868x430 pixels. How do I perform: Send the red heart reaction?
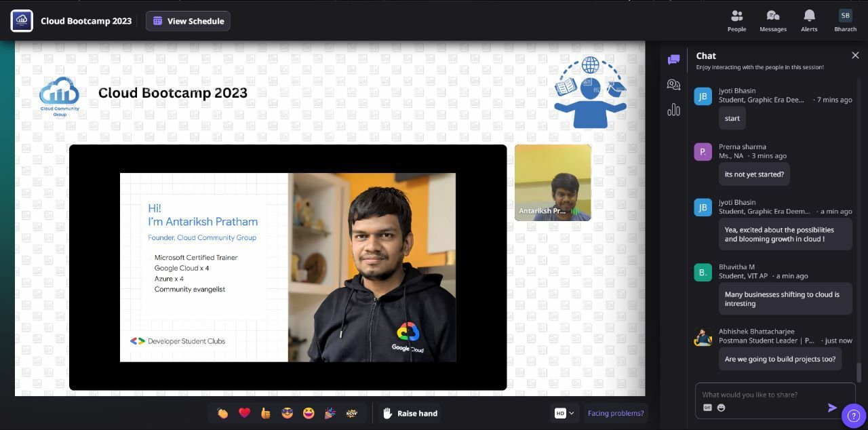click(x=244, y=413)
